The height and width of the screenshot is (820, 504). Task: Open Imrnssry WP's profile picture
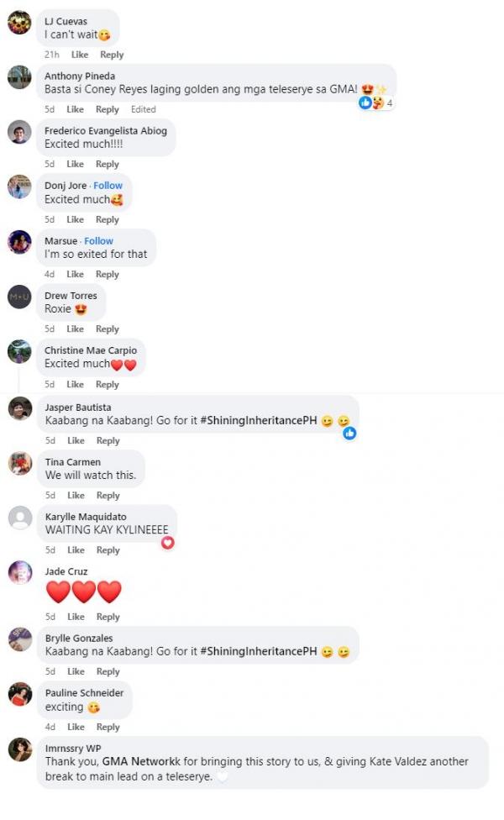coord(20,750)
